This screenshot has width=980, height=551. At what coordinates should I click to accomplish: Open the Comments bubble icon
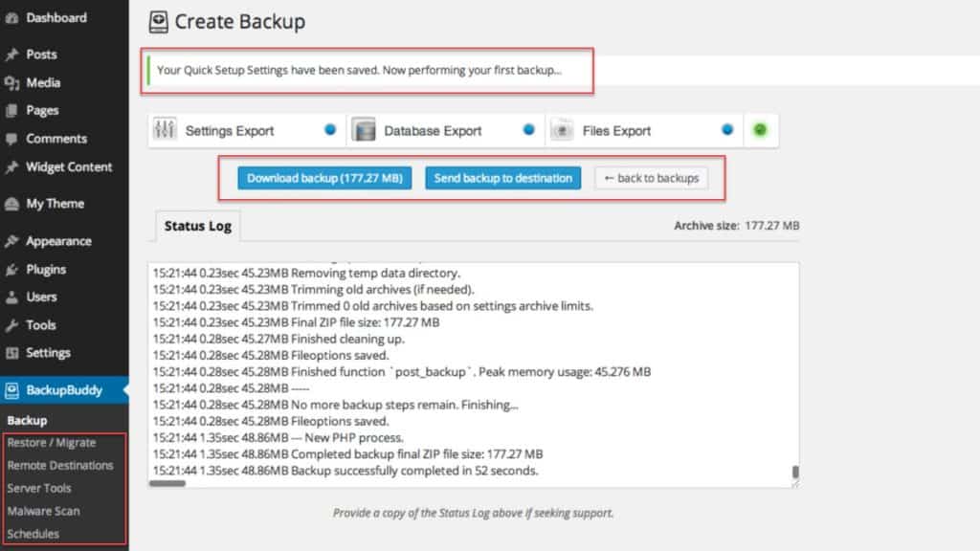[11, 139]
